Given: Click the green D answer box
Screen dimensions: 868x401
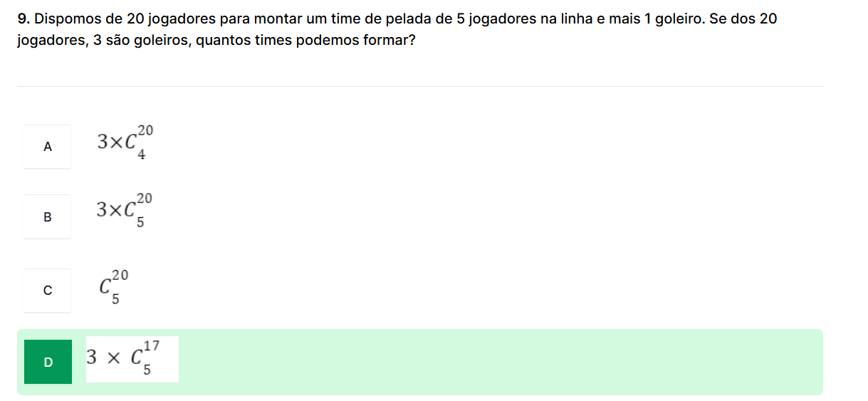Looking at the screenshot, I should click(x=48, y=362).
